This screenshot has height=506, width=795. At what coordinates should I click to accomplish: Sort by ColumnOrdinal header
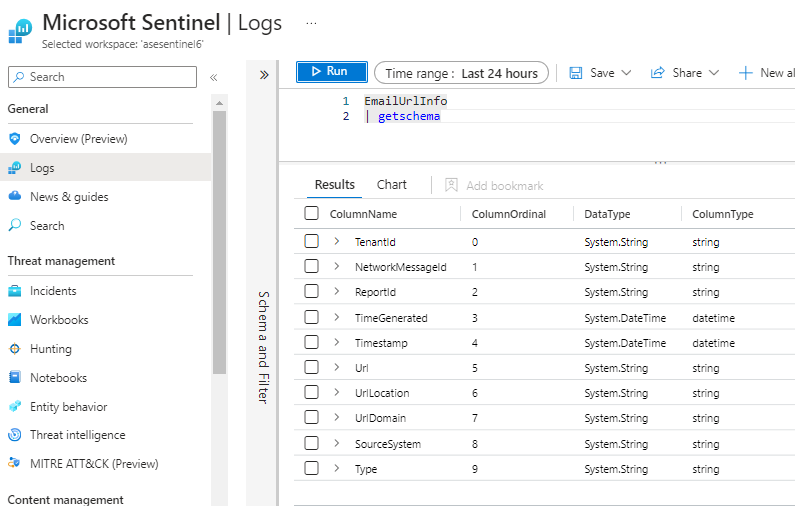tap(509, 214)
